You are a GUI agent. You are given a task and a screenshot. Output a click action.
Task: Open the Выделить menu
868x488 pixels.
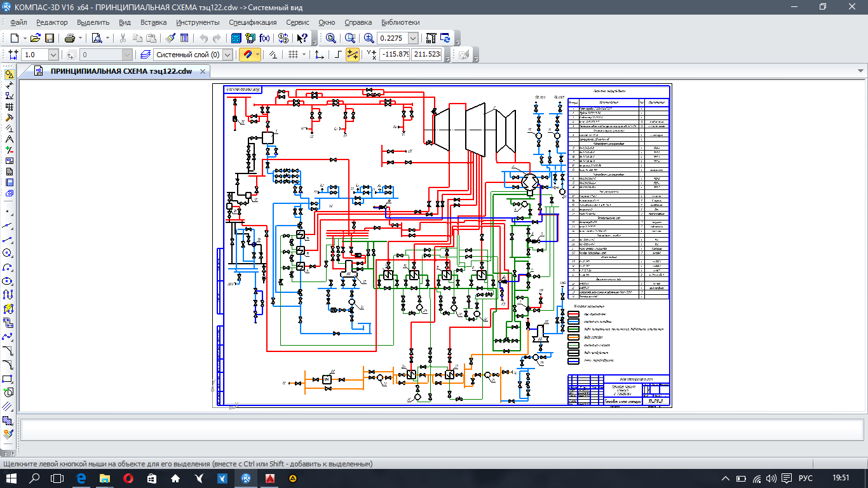tap(93, 22)
